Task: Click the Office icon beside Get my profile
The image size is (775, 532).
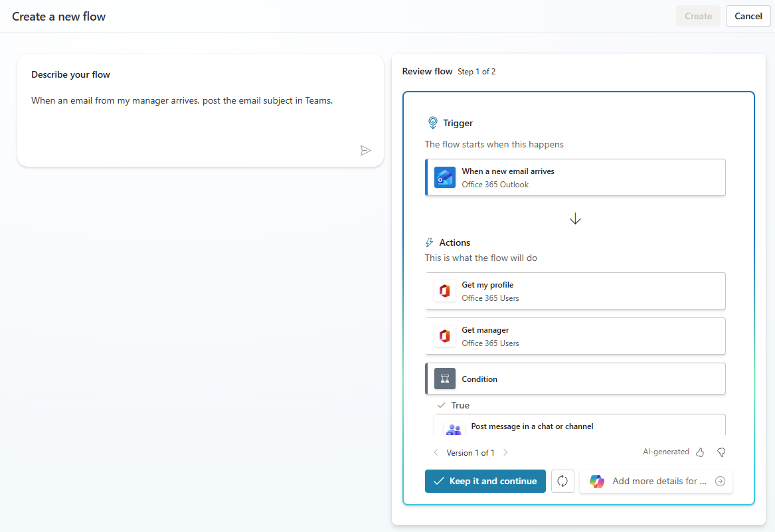Action: coord(444,291)
